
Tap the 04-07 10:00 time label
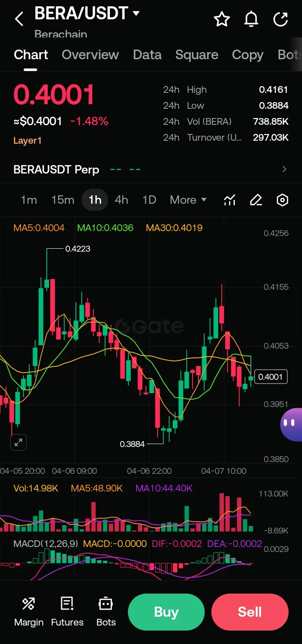224,471
